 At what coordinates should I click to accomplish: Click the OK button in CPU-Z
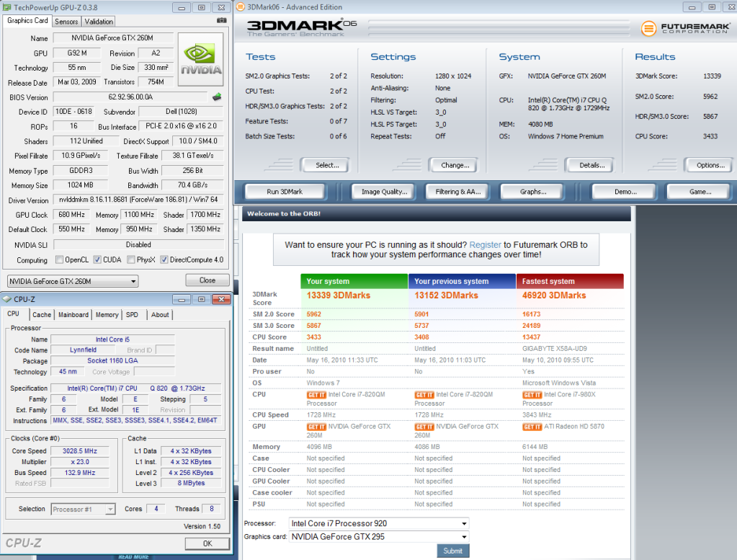[x=207, y=543]
